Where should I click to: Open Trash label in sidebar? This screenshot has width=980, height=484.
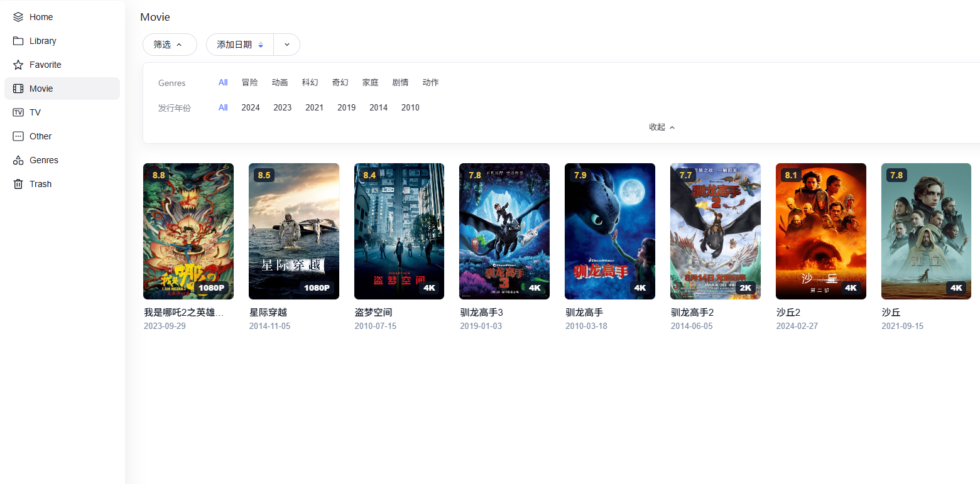pos(41,184)
